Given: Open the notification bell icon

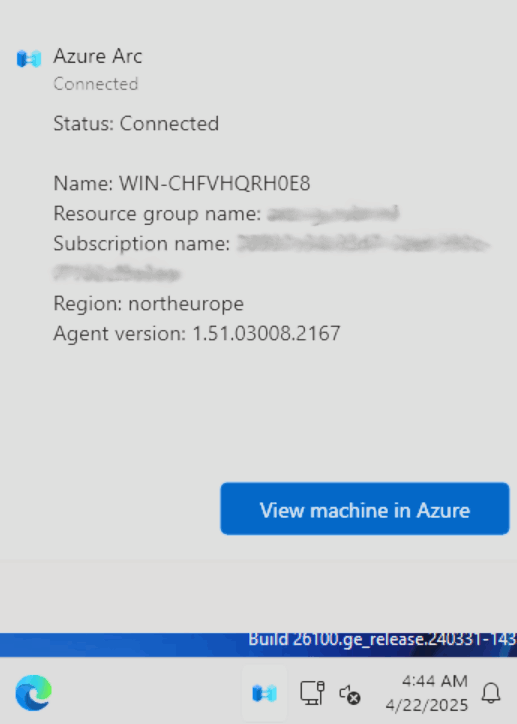Looking at the screenshot, I should click(x=491, y=693).
